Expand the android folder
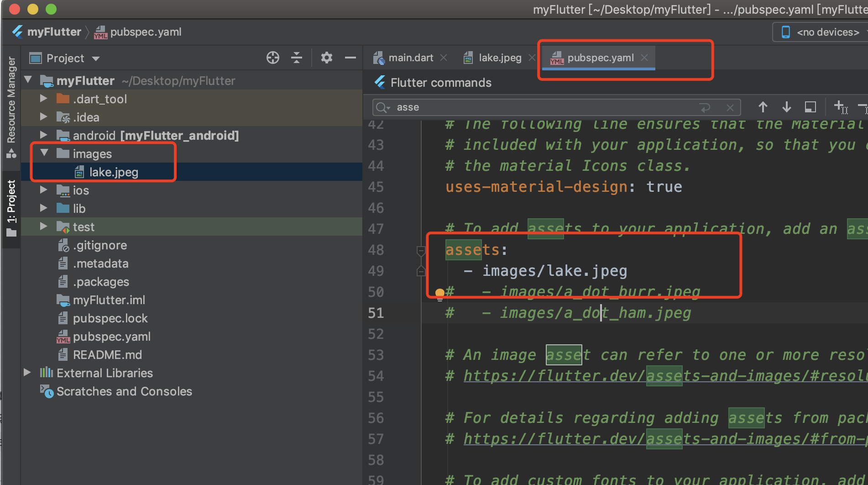The image size is (868, 485). click(x=43, y=135)
